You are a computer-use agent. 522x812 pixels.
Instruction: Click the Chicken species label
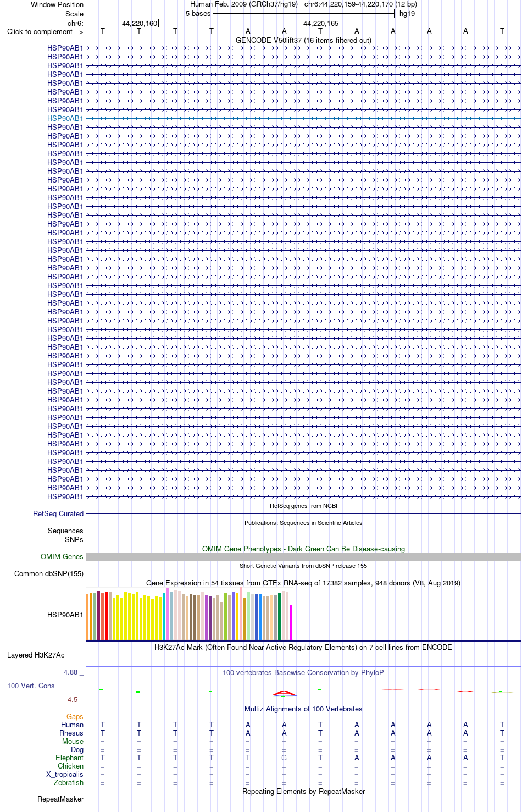coord(71,766)
